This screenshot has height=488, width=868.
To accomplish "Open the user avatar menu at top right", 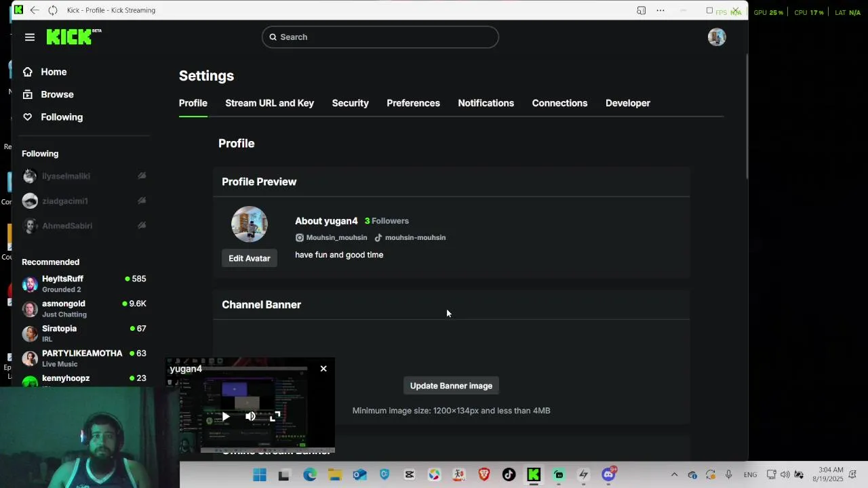I will click(717, 37).
